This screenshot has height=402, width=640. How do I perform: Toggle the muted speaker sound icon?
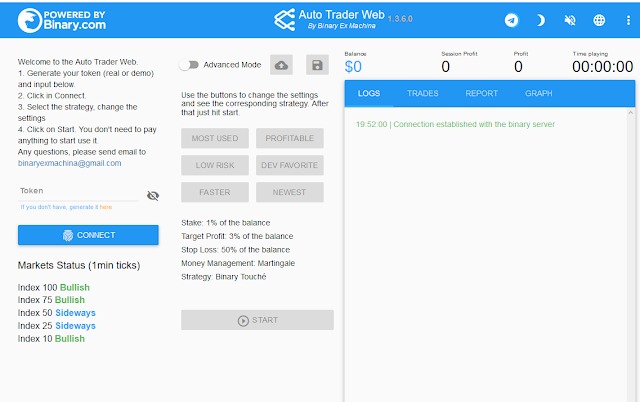pos(570,20)
